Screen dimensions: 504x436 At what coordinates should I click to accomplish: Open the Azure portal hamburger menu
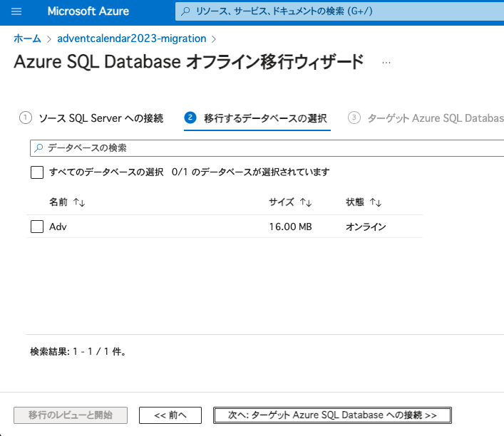(x=17, y=12)
